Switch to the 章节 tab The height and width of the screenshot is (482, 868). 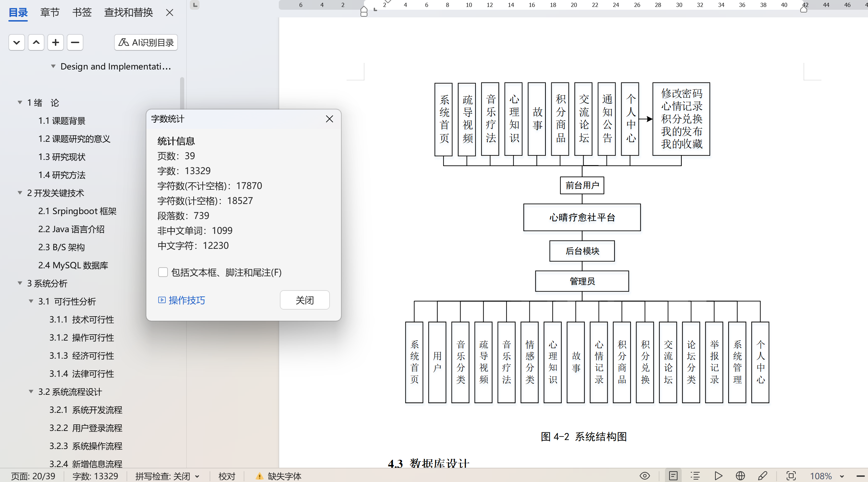click(50, 13)
